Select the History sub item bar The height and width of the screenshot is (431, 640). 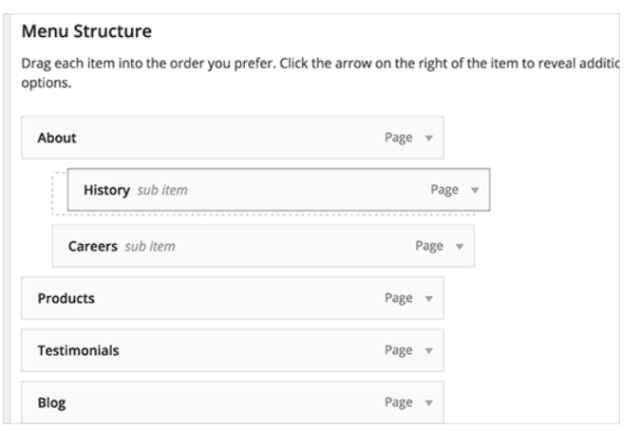point(279,190)
